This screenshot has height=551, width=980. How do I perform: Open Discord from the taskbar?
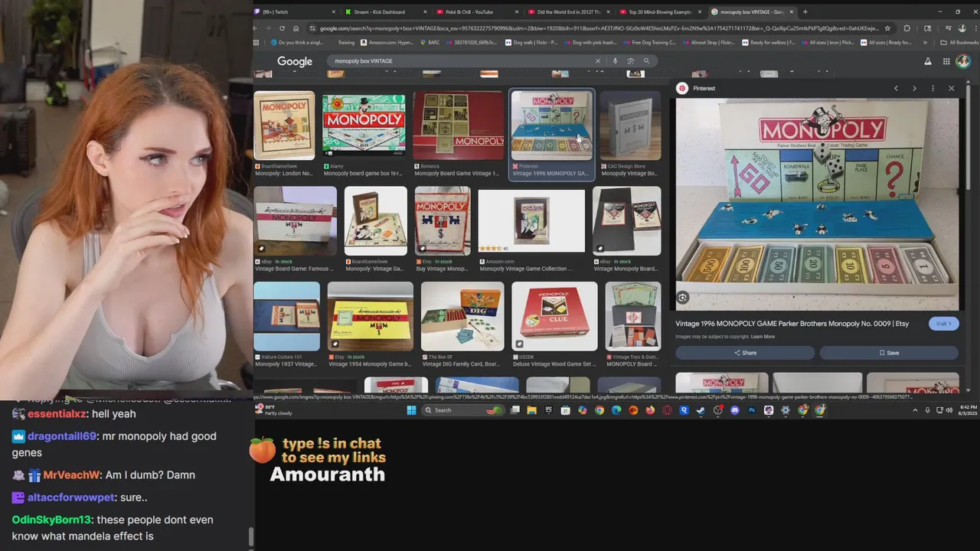tap(735, 410)
